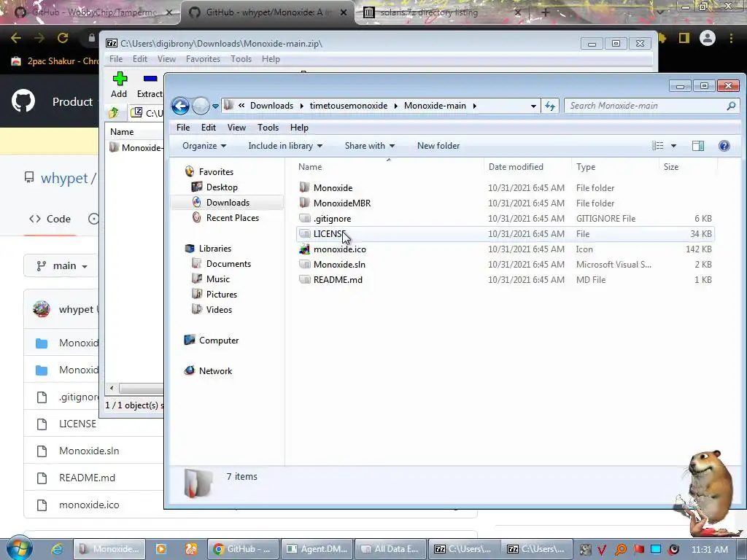Expand the address bar history dropdown

tap(533, 106)
